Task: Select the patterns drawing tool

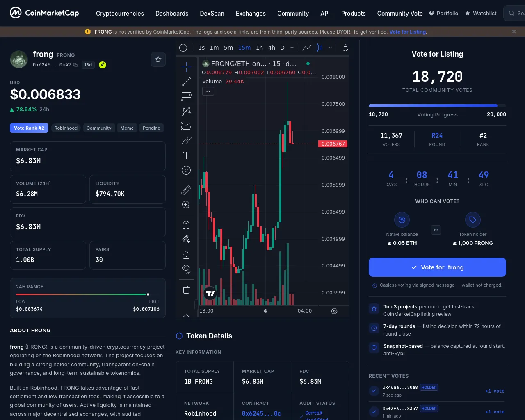Action: coord(186,111)
